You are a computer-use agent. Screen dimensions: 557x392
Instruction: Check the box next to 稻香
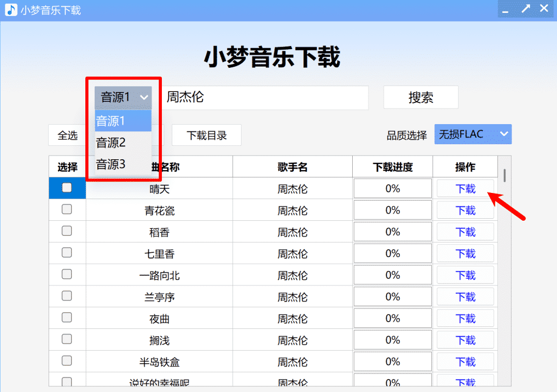67,231
